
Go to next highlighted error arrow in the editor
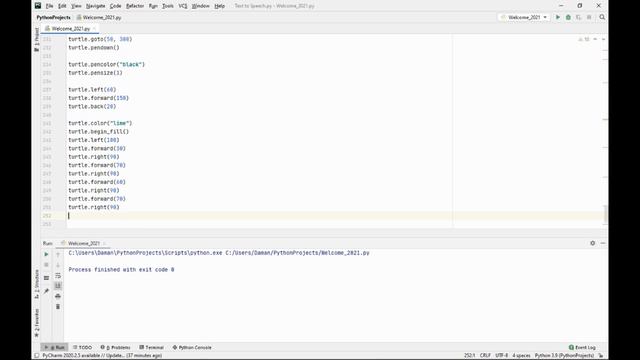pyautogui.click(x=603, y=39)
